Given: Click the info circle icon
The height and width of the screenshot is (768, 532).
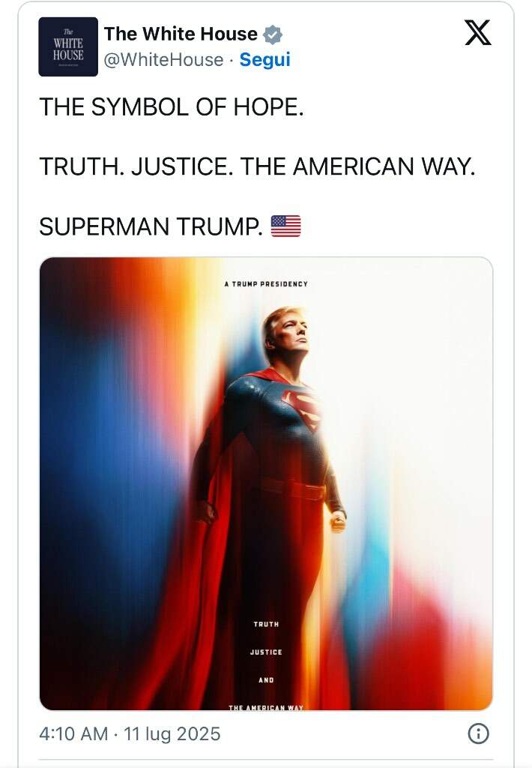Looking at the screenshot, I should 478,733.
